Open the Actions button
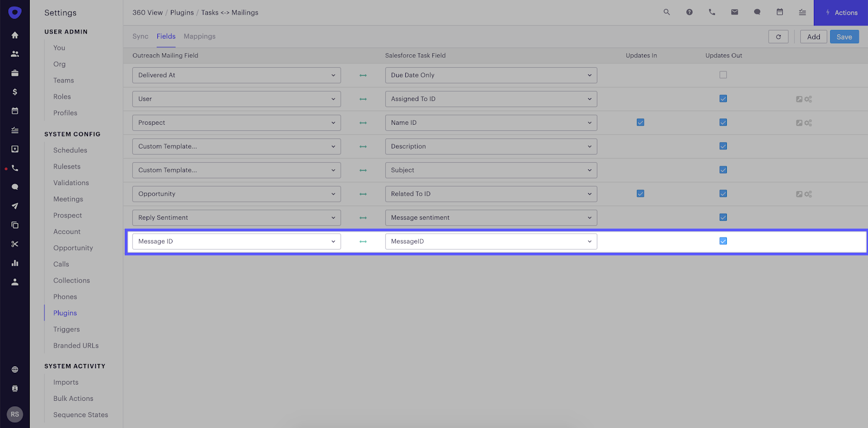This screenshot has height=428, width=868. 841,12
